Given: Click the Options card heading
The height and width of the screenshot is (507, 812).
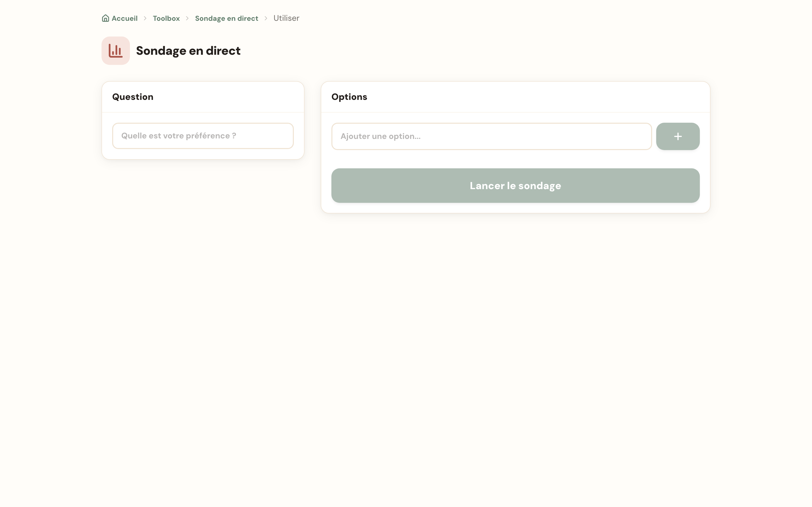Looking at the screenshot, I should (x=349, y=97).
